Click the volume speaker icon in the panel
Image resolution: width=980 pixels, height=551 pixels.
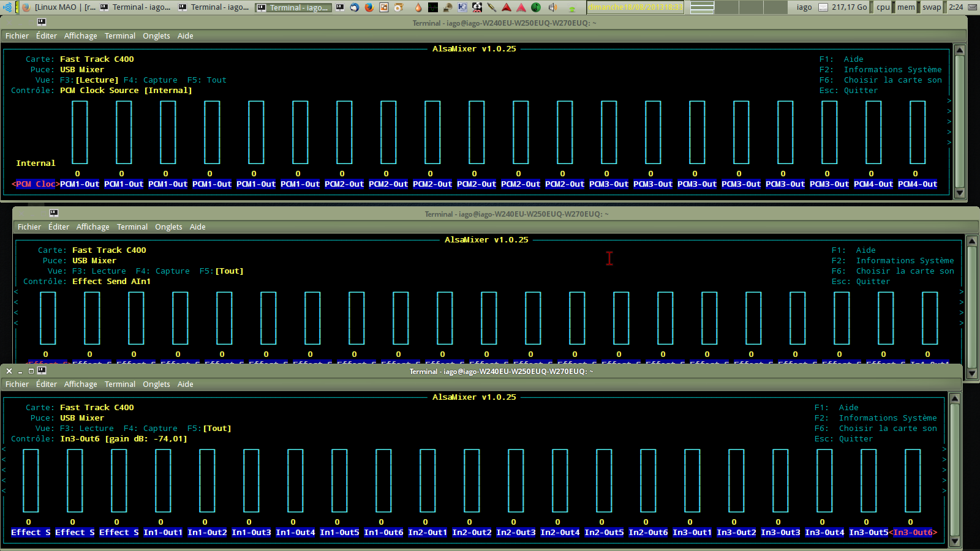pos(552,7)
